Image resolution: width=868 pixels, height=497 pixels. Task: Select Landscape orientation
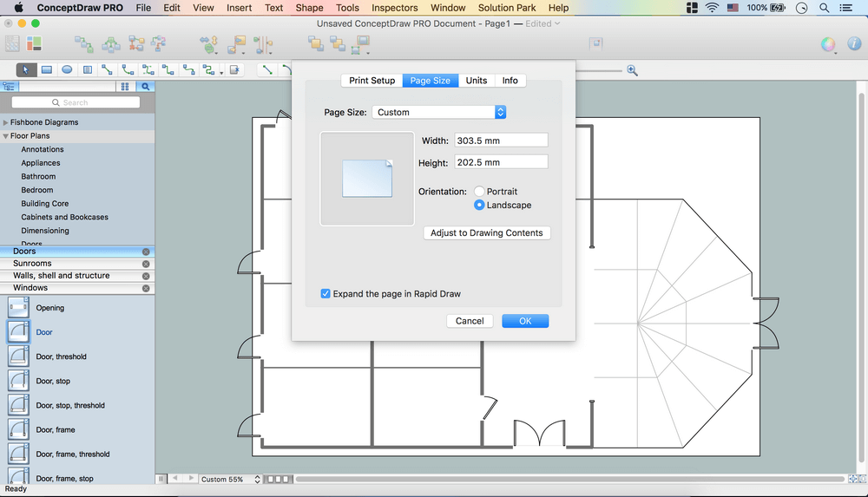[479, 206]
